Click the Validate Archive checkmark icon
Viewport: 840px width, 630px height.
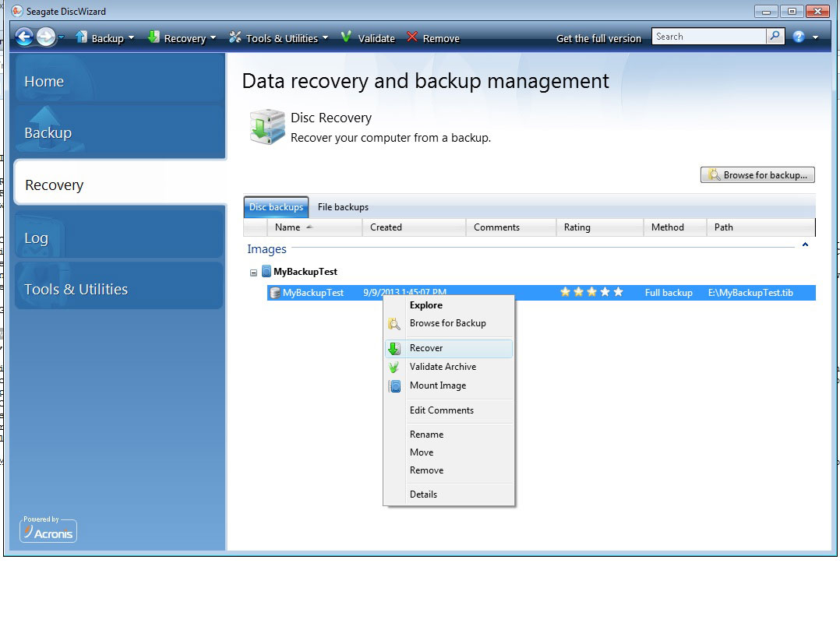[394, 368]
